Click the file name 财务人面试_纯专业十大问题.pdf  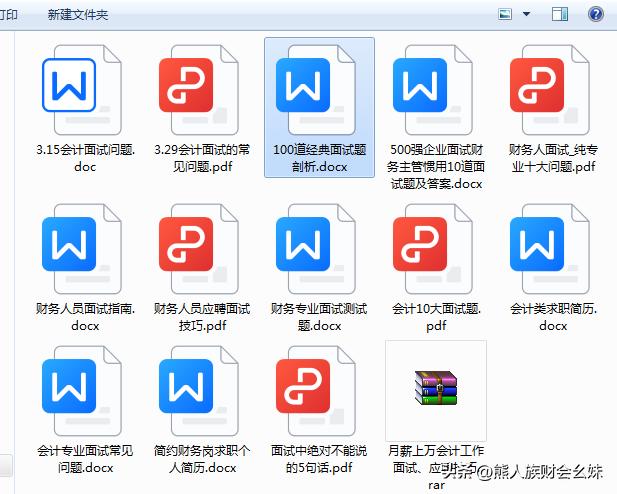coord(553,158)
